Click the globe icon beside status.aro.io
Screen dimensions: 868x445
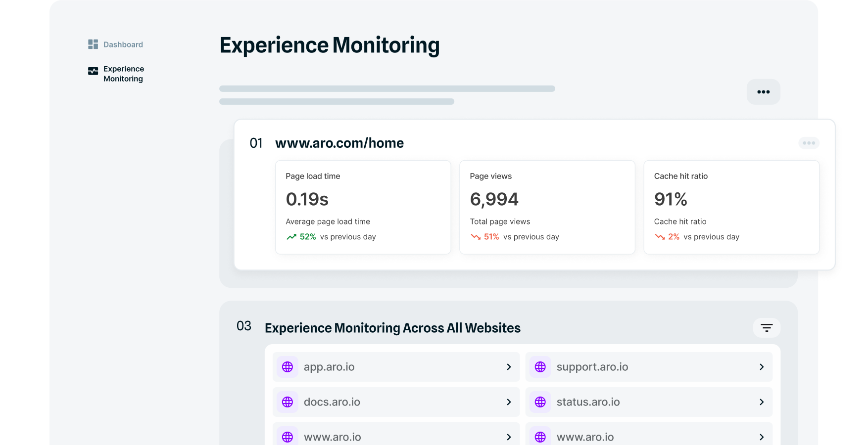coord(540,402)
